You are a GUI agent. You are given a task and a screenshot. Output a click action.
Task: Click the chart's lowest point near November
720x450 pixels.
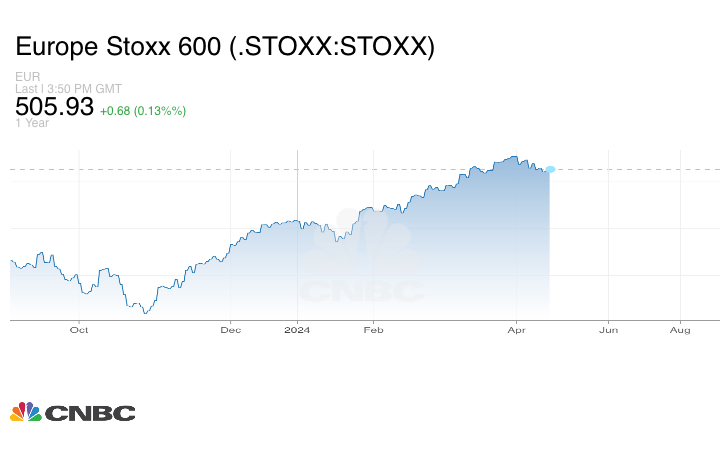145,313
